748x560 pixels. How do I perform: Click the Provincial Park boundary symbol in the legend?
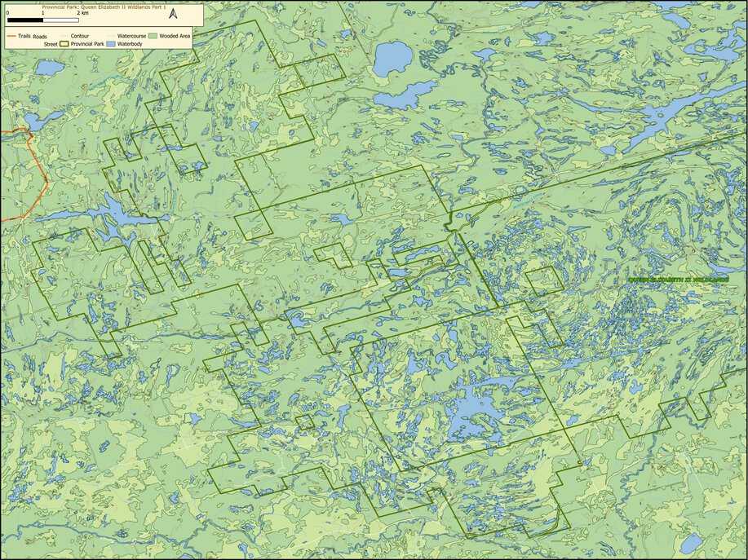(x=64, y=43)
